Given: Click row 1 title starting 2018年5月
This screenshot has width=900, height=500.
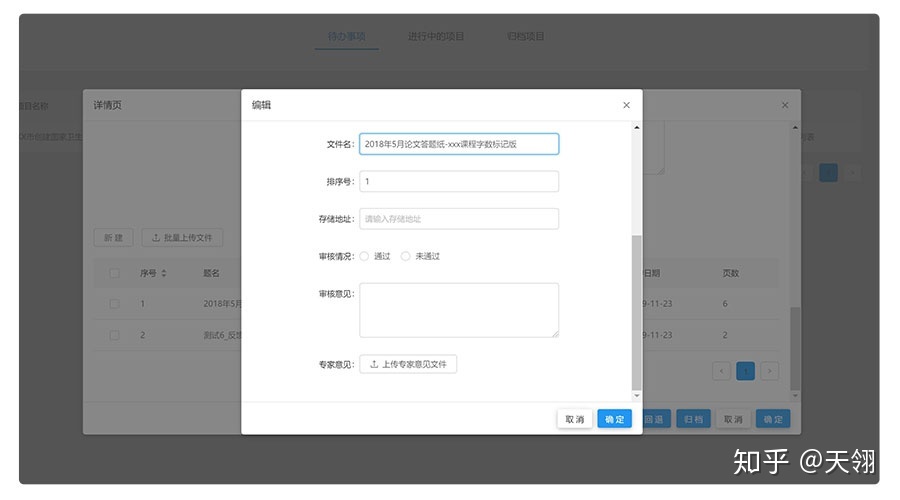Looking at the screenshot, I should pos(223,304).
